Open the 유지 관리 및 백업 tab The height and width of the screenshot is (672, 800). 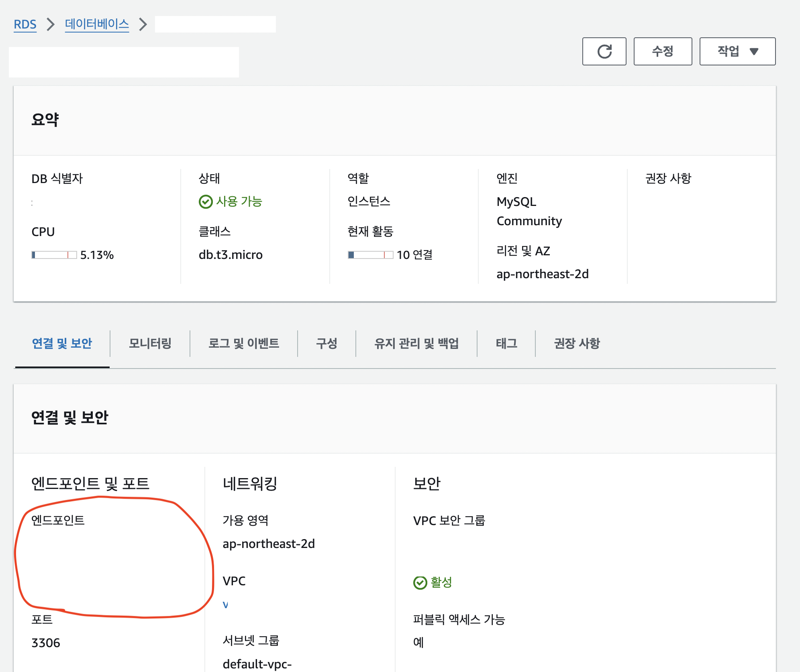[x=416, y=344]
